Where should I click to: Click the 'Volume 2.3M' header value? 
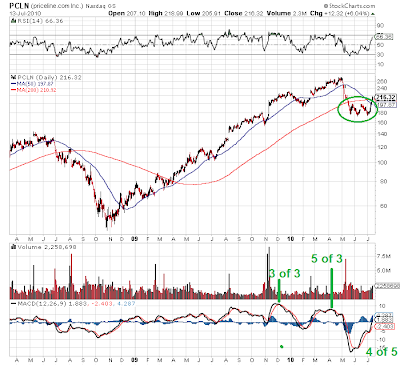[287, 13]
